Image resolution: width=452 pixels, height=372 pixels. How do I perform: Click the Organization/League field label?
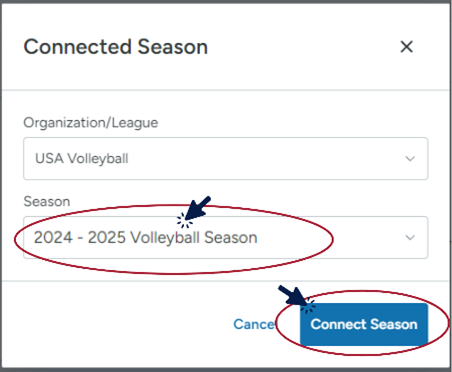[x=91, y=123]
